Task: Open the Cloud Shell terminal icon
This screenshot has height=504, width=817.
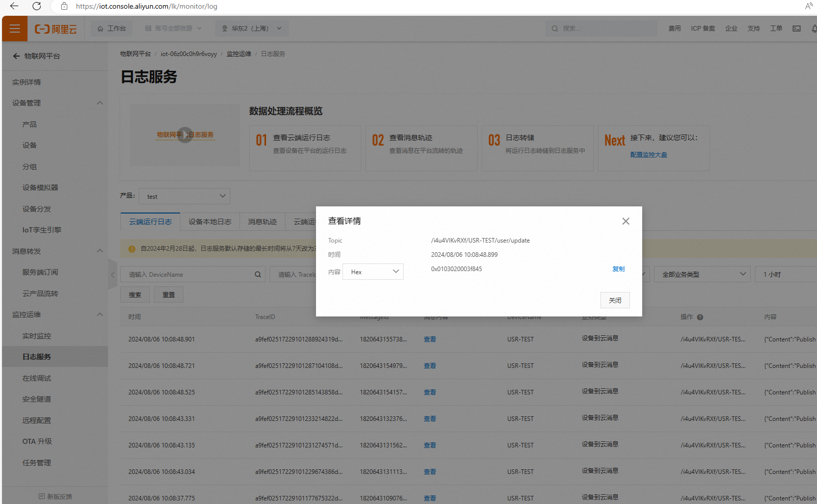Action: [x=796, y=29]
